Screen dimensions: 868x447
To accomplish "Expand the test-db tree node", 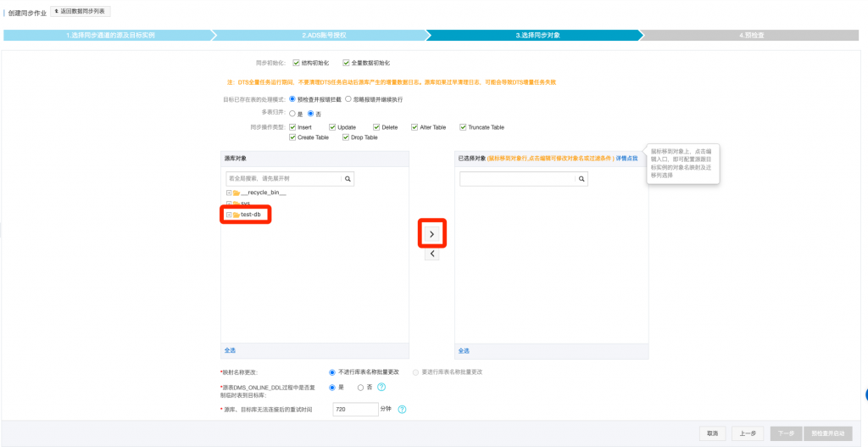I will click(229, 215).
